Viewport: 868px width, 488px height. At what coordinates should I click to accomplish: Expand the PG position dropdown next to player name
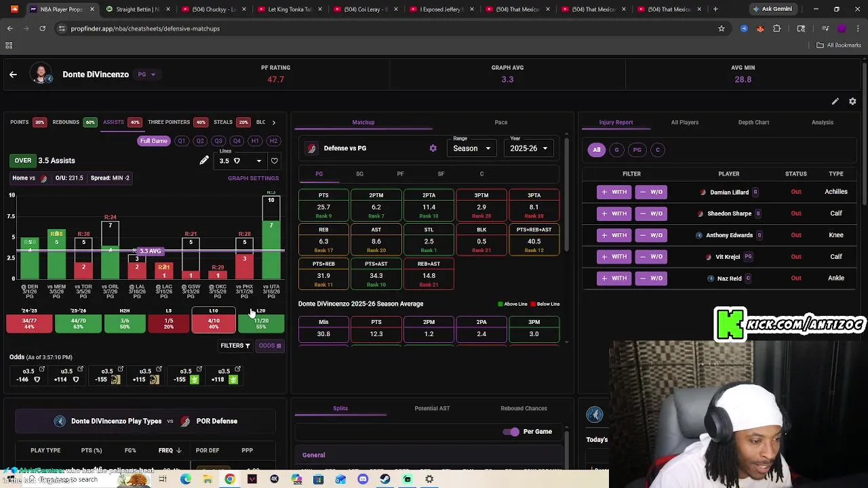click(x=147, y=75)
